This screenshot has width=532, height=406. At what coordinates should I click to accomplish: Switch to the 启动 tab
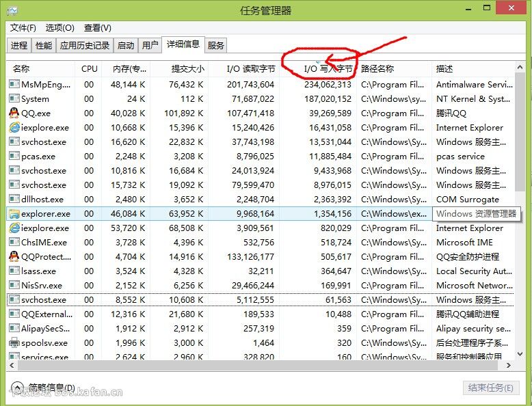pos(126,45)
